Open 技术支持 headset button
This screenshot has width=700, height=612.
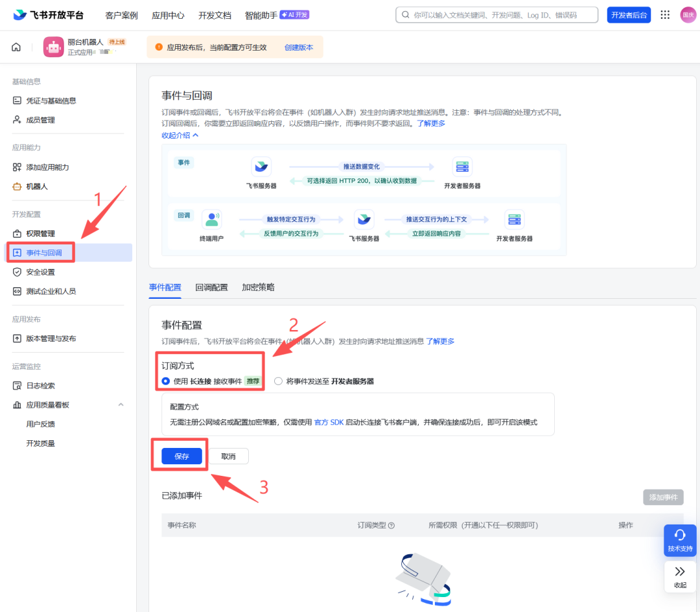[680, 540]
